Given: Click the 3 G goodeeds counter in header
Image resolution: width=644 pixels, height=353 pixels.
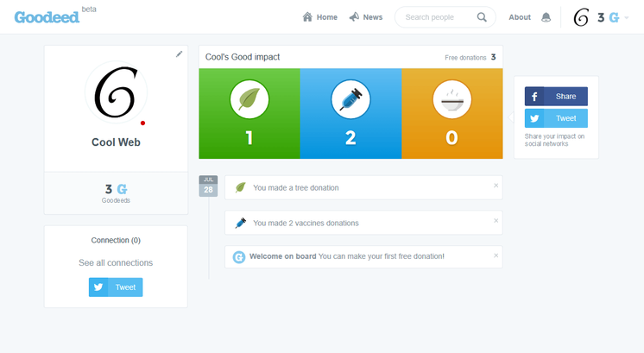Looking at the screenshot, I should tap(609, 17).
